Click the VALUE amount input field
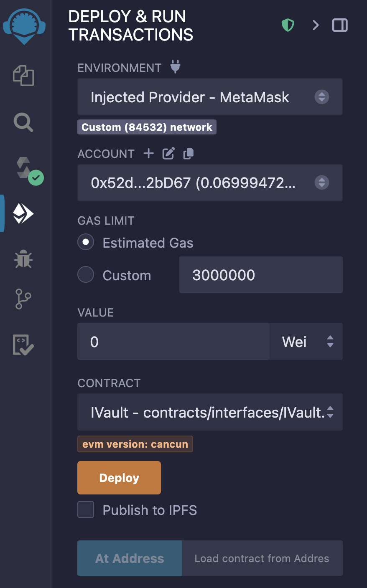This screenshot has width=367, height=588. (x=173, y=342)
